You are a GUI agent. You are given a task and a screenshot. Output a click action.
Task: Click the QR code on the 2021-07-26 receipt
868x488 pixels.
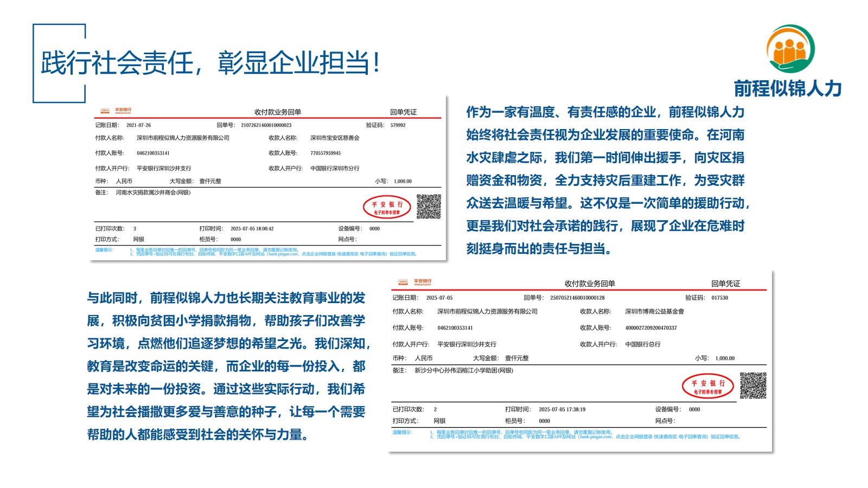[x=429, y=207]
